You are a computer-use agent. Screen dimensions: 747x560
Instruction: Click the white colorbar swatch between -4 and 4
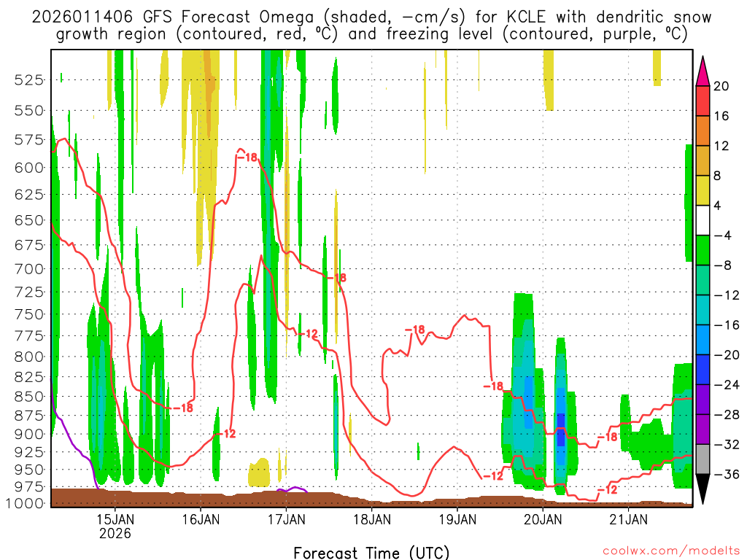pos(703,220)
